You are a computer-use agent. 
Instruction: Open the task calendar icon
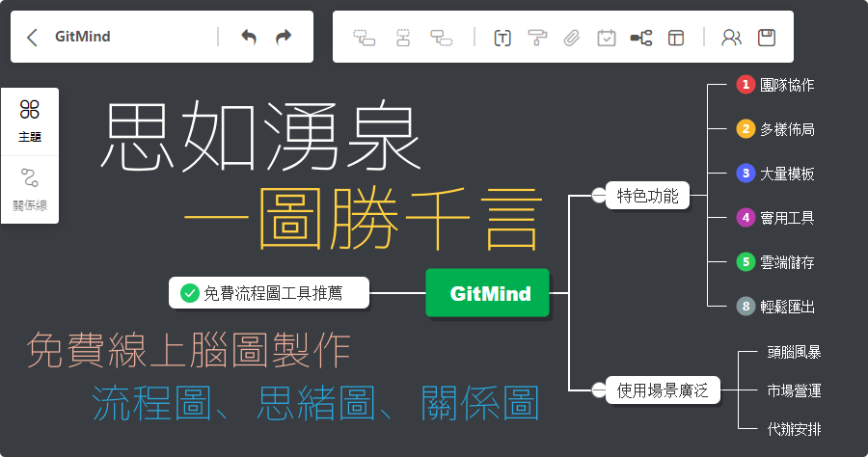[x=607, y=38]
